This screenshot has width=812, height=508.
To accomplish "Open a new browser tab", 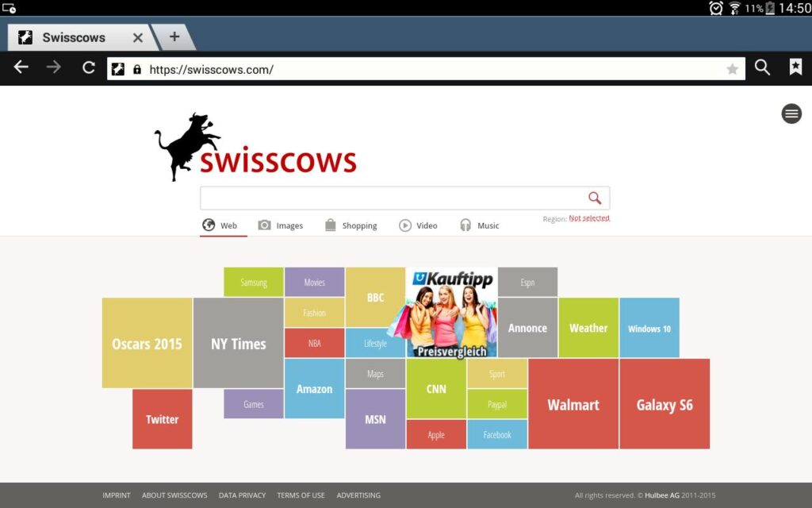I will [x=173, y=35].
